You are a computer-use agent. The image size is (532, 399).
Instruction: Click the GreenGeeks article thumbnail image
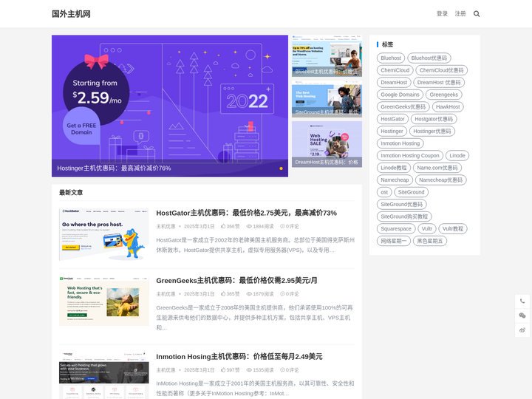[x=104, y=301]
